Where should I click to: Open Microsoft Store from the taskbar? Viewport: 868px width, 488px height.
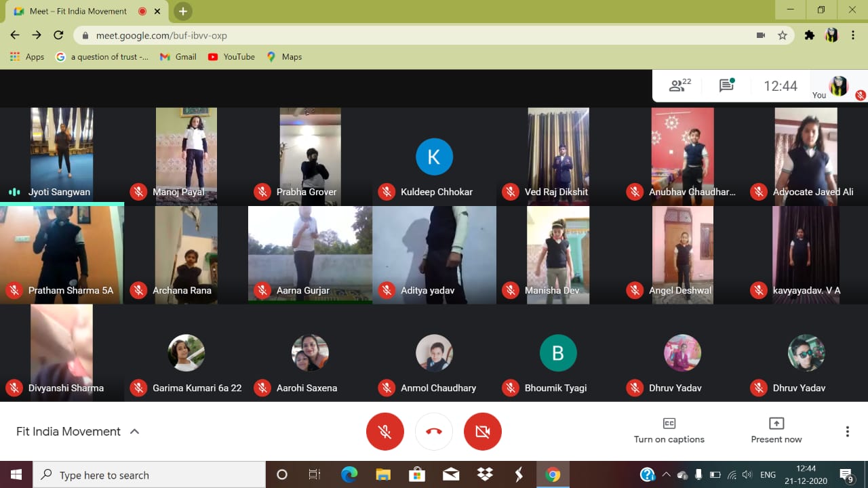417,474
